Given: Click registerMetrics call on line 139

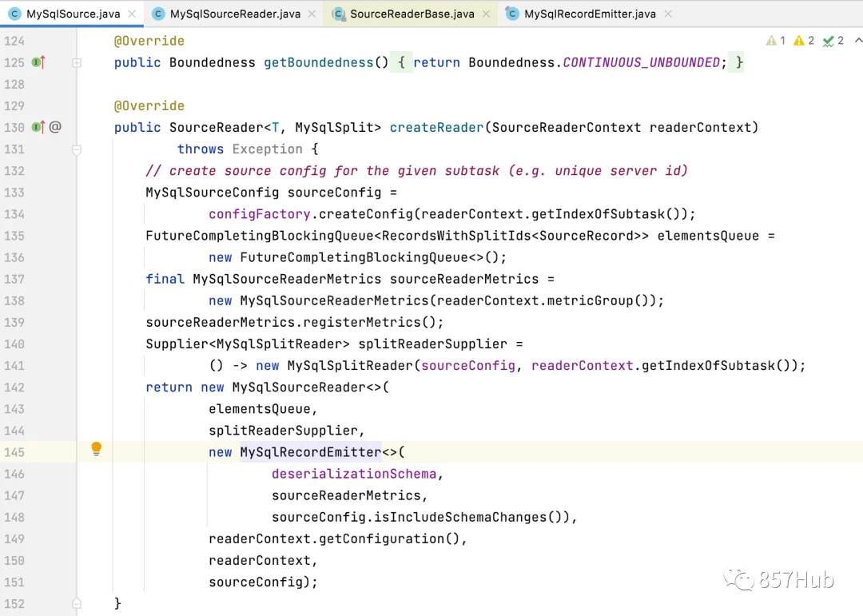Looking at the screenshot, I should 362,323.
